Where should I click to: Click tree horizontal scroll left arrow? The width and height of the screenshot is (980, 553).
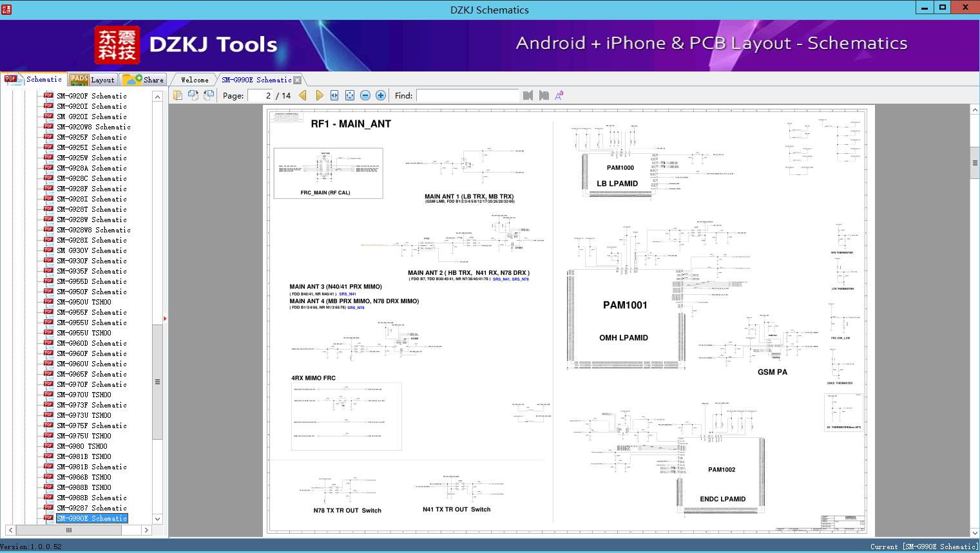tap(11, 530)
